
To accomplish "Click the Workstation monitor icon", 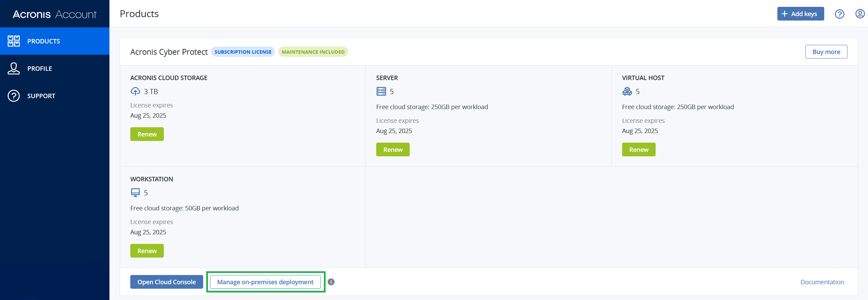I will pyautogui.click(x=135, y=193).
